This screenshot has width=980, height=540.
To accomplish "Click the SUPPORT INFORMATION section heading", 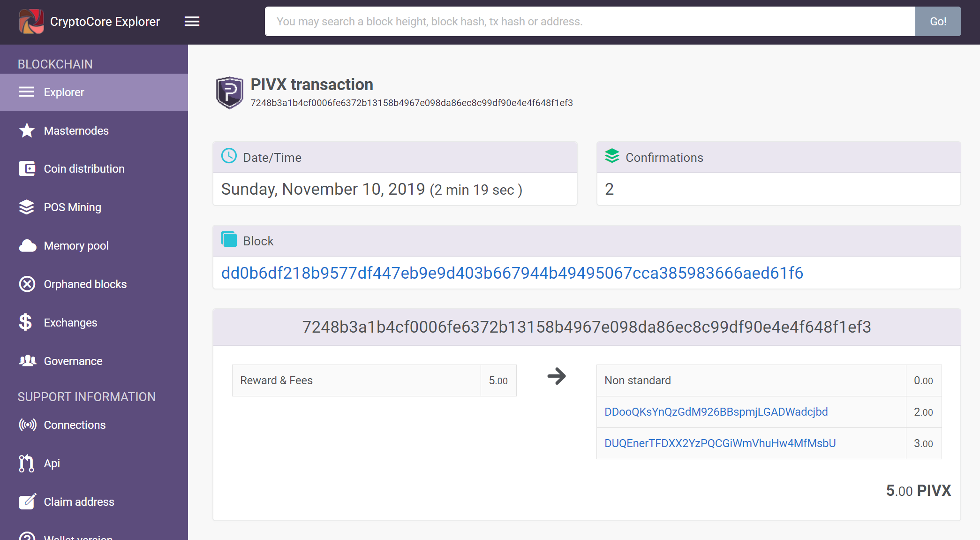I will coord(87,397).
